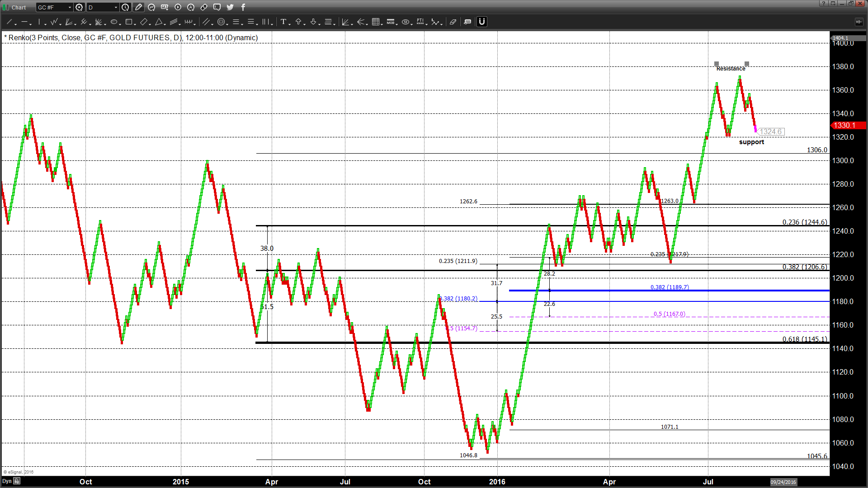Open the D interval dropdown
The height and width of the screenshot is (488, 868).
[x=116, y=7]
